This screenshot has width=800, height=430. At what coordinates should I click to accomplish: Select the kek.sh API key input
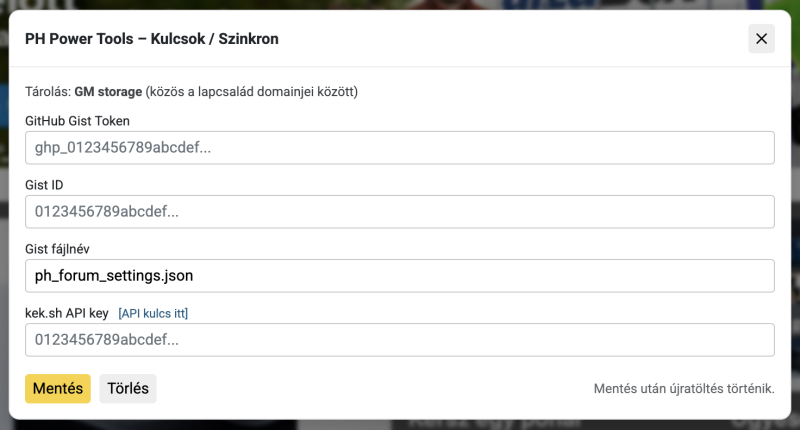(x=400, y=340)
